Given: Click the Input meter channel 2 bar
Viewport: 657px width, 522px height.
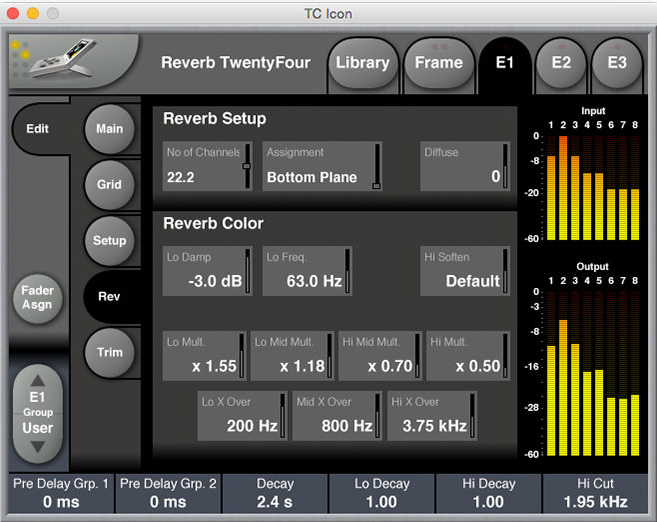Looking at the screenshot, I should [x=563, y=188].
